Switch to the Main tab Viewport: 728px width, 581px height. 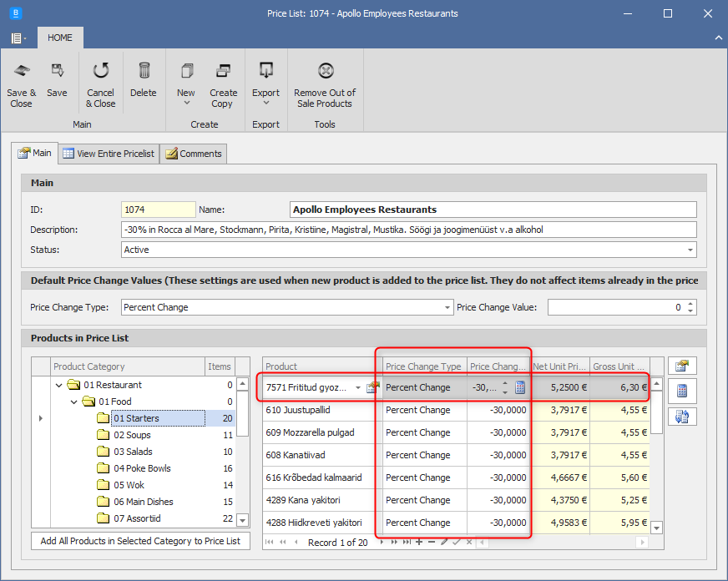(35, 153)
